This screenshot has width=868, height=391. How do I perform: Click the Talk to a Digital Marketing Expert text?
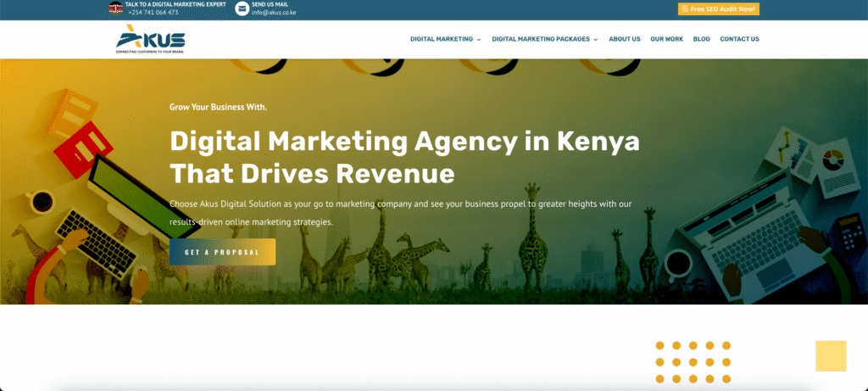(x=175, y=4)
